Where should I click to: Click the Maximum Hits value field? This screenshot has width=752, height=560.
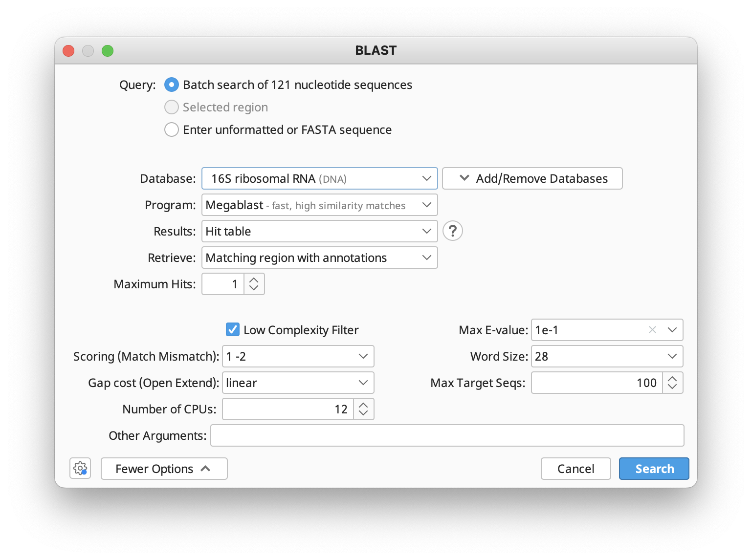coord(223,284)
